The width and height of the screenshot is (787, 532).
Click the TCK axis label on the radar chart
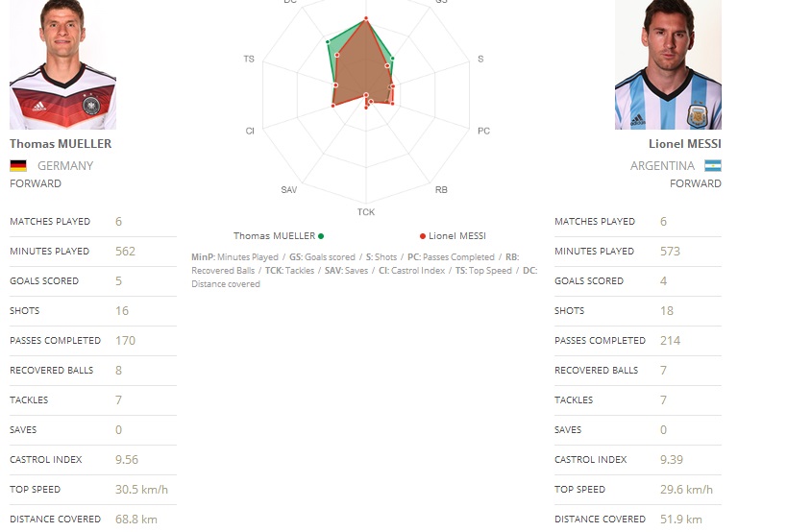pos(366,211)
